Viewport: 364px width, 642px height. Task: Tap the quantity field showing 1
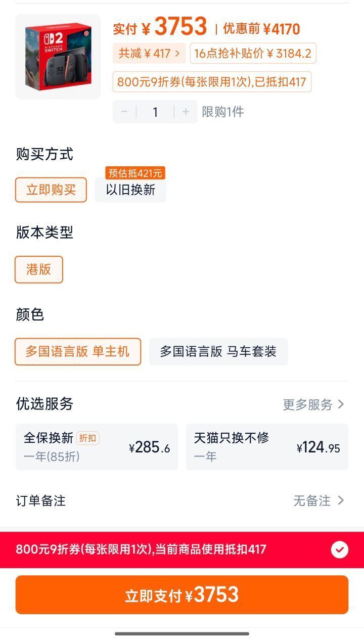tap(155, 112)
